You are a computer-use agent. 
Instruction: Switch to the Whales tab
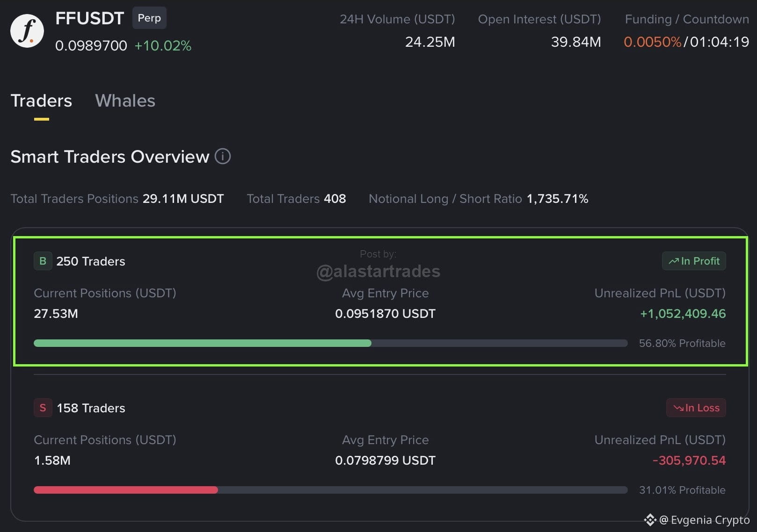click(x=125, y=101)
